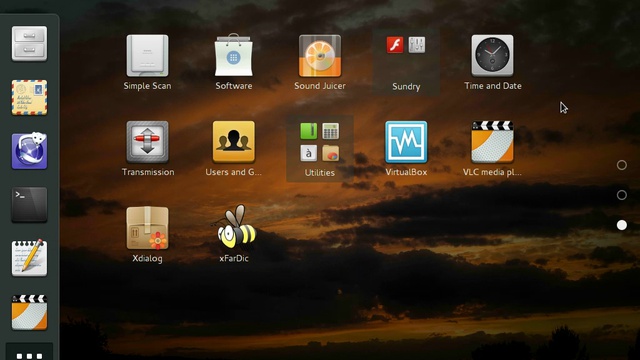Open Sound Juicer CD ripper
The image size is (640, 360).
point(320,56)
